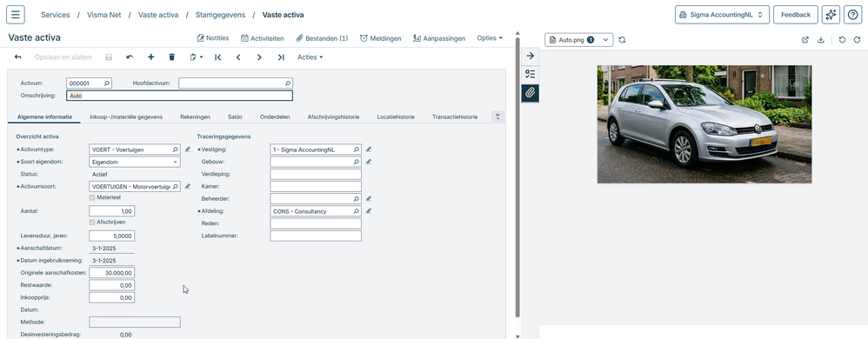The height and width of the screenshot is (339, 868).
Task: Open the Acties dropdown menu
Action: (x=310, y=57)
